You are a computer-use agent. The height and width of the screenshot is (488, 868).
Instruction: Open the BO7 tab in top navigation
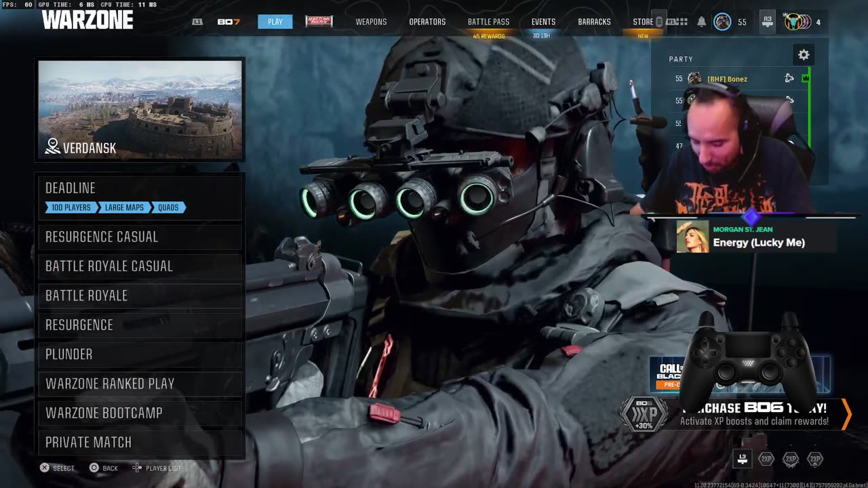(229, 22)
